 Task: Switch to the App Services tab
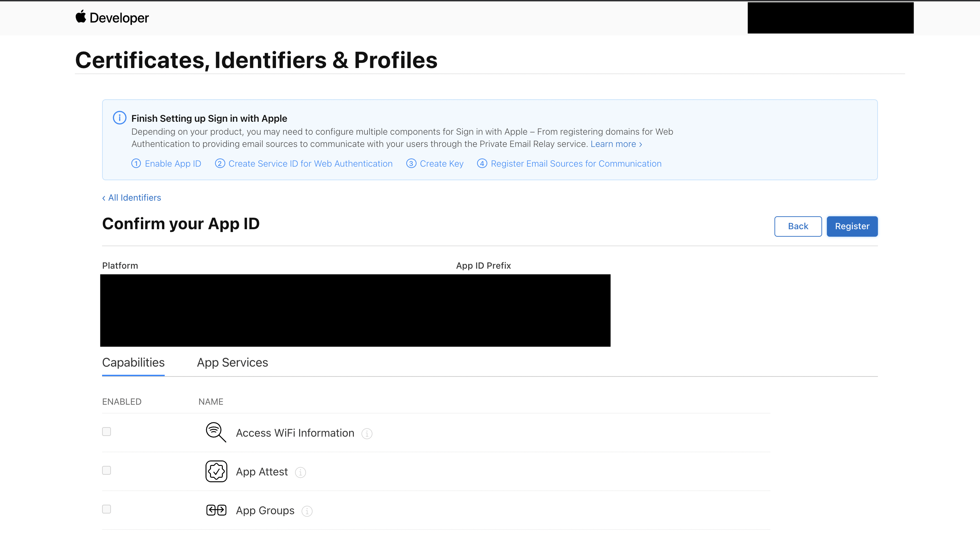tap(232, 362)
